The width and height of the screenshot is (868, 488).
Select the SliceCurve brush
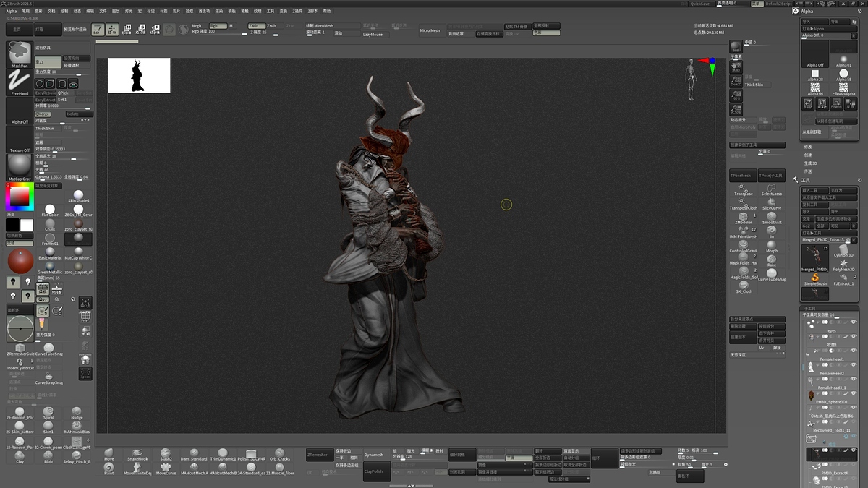click(772, 204)
